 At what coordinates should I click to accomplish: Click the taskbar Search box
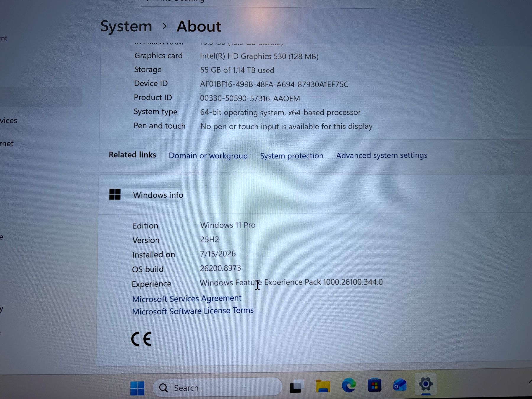[x=218, y=387]
